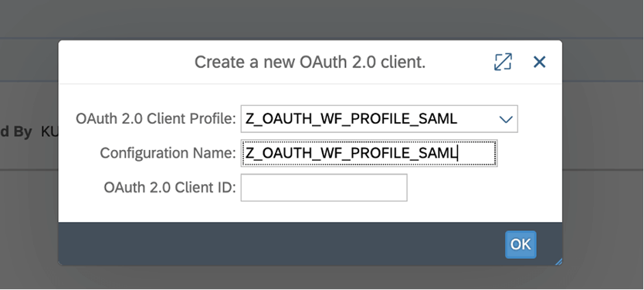644x290 pixels.
Task: Click the 'OAuth 2.0 Client Profile:' label
Action: click(156, 119)
